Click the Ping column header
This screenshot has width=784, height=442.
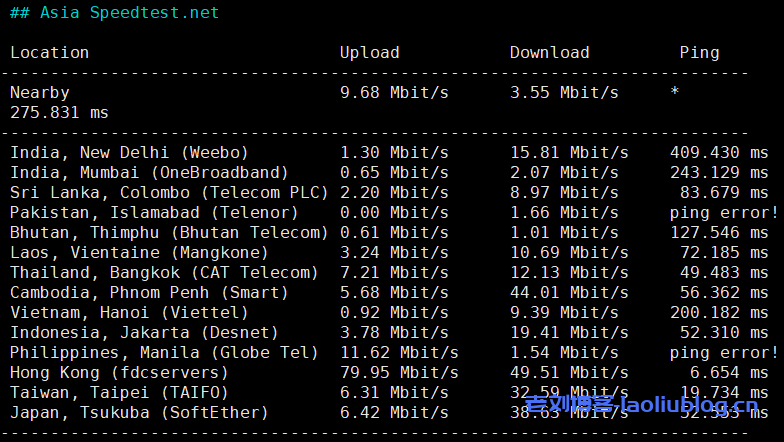(699, 53)
